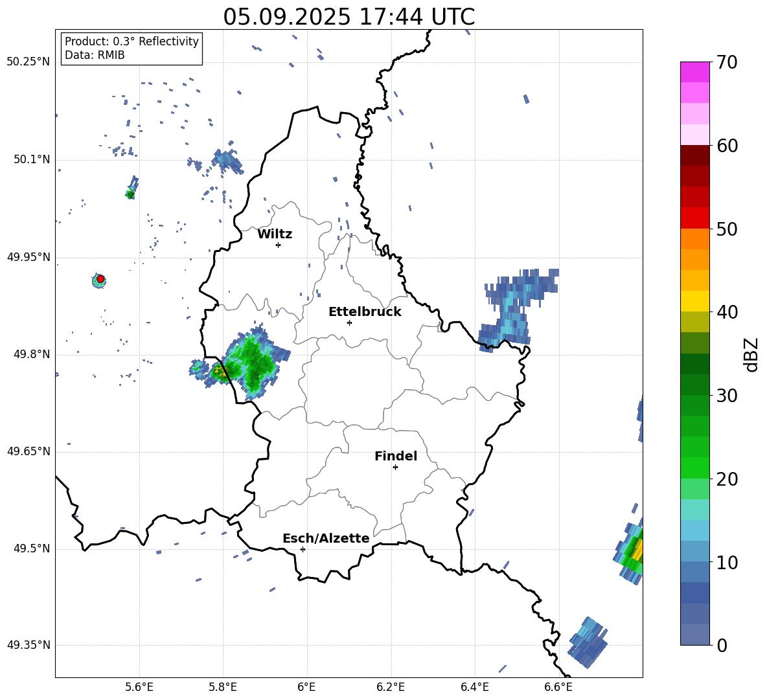
Task: Click the Ettelbruck station cross marker
Action: [349, 322]
